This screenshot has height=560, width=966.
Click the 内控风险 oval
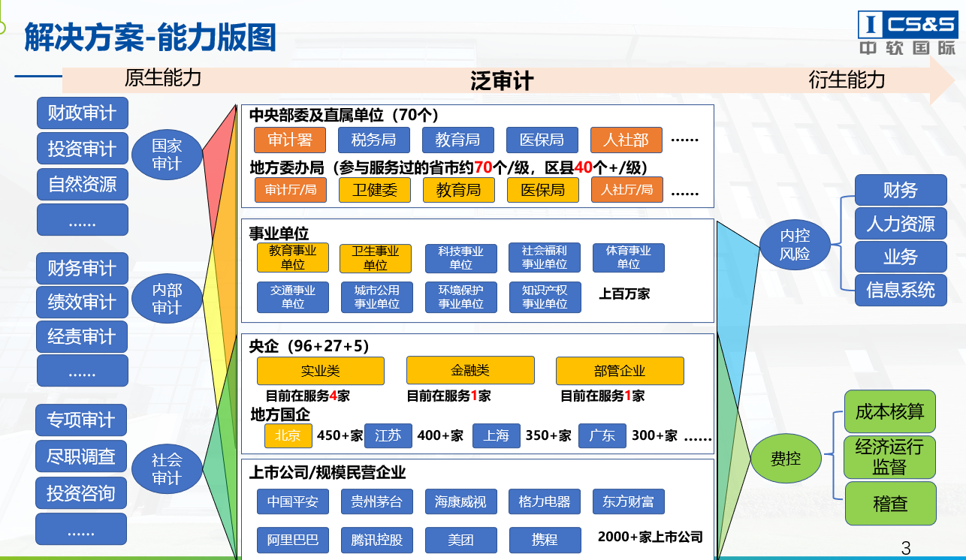coord(795,245)
